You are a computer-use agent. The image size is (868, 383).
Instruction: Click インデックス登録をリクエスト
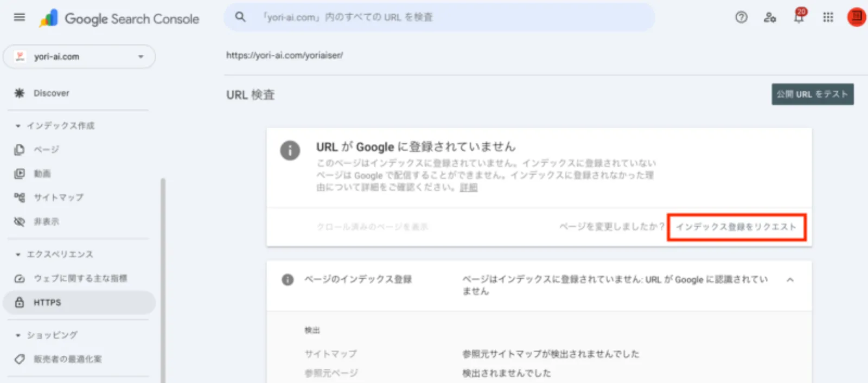pos(736,227)
